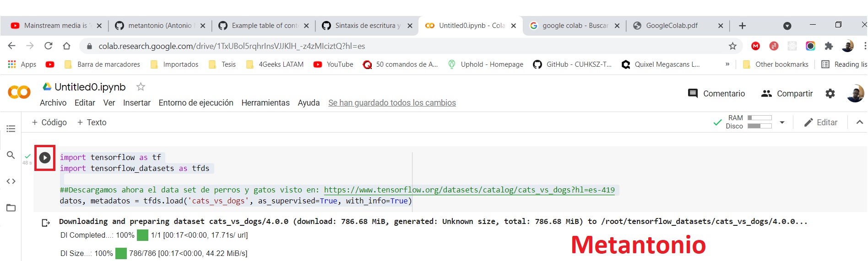Bookmark this page with star icon

pos(732,46)
